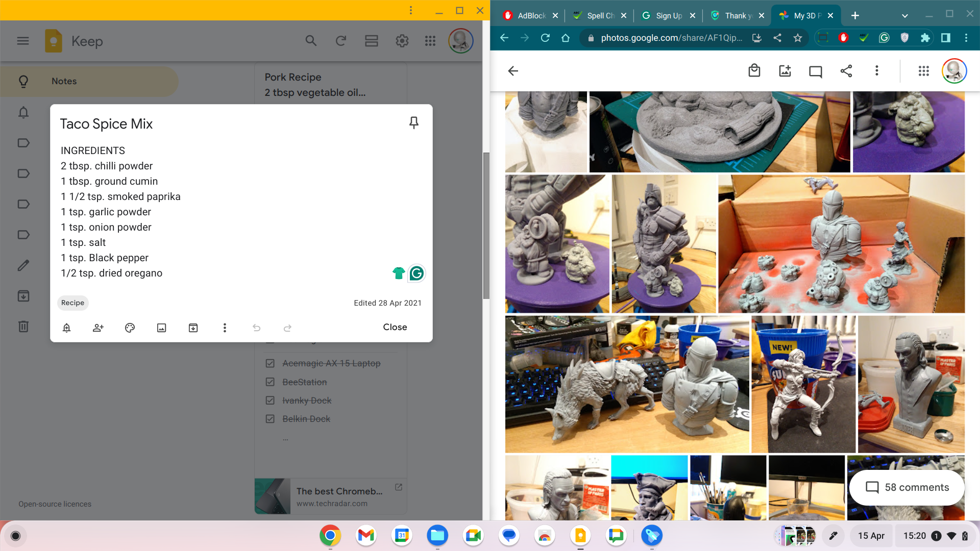Image resolution: width=980 pixels, height=551 pixels.
Task: Open Reminders in Keep sidebar
Action: [23, 112]
